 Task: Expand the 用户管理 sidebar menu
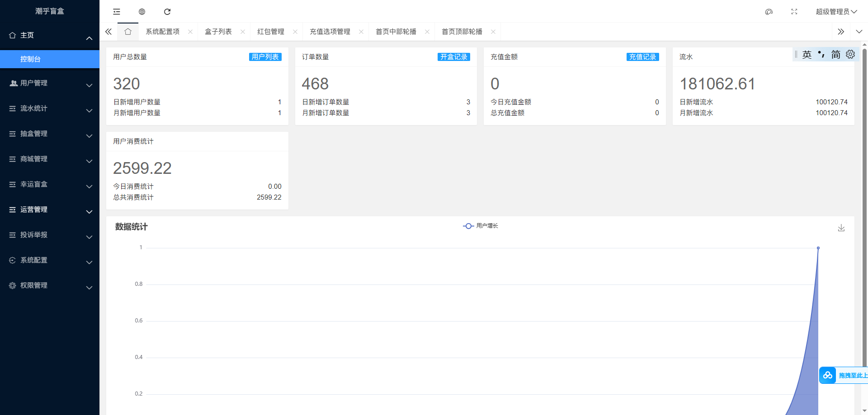click(x=50, y=83)
